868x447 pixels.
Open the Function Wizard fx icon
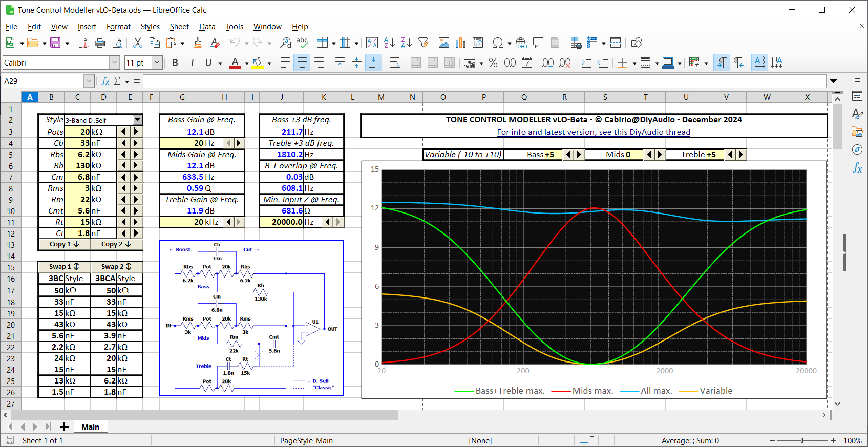105,81
